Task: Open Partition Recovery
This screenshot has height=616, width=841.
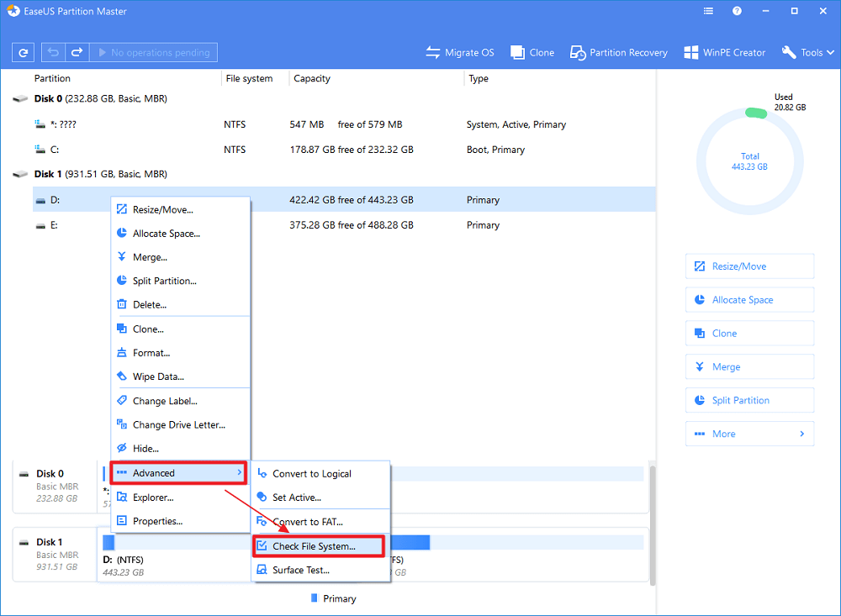Action: [618, 52]
